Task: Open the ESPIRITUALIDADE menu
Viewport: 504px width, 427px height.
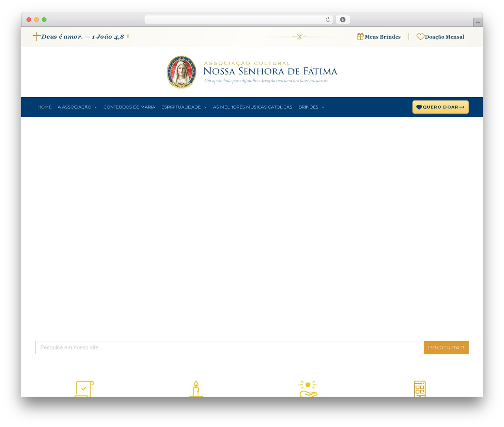Action: point(181,107)
